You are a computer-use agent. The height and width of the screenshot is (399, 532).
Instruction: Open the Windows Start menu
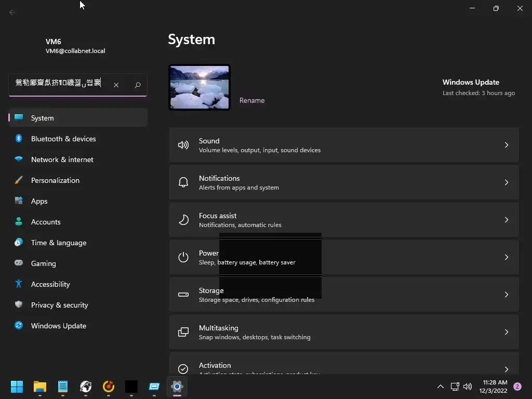17,386
